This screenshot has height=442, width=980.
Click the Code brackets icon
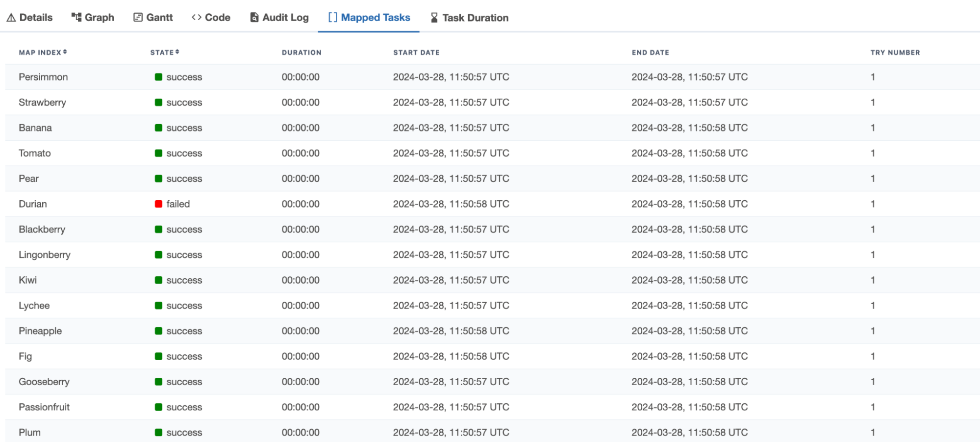coord(197,18)
